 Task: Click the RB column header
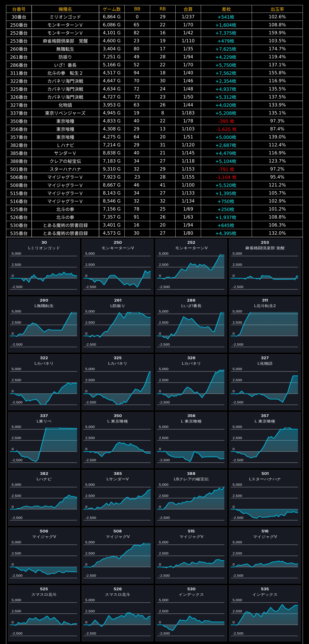163,9
